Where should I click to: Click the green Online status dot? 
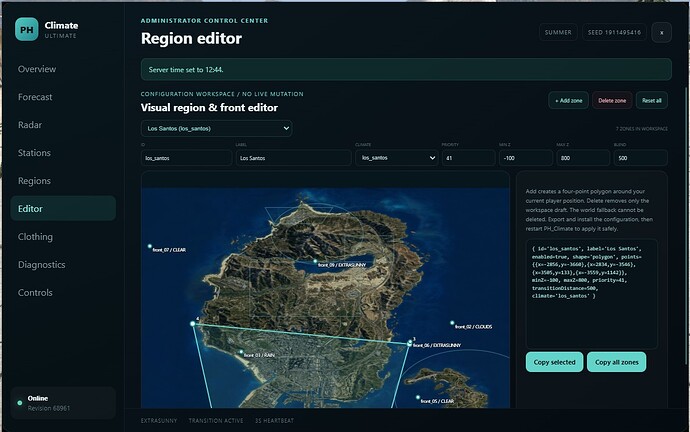point(20,403)
